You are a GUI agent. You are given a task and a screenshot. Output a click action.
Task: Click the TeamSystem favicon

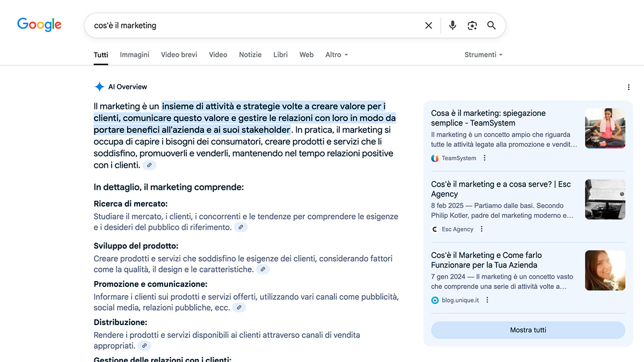(x=435, y=158)
